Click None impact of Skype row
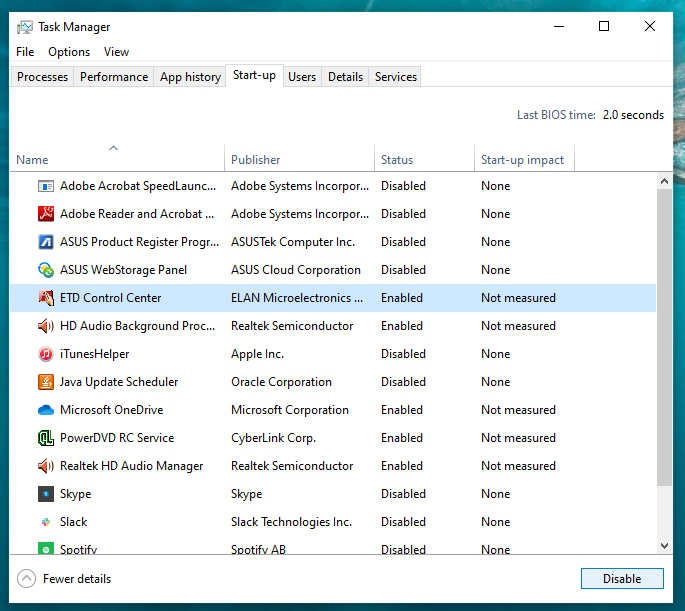Image resolution: width=685 pixels, height=611 pixels. 495,494
